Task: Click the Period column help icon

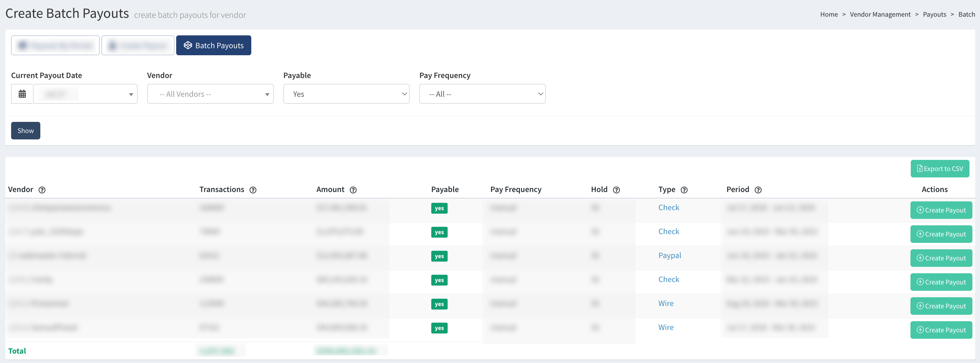Action: 758,190
